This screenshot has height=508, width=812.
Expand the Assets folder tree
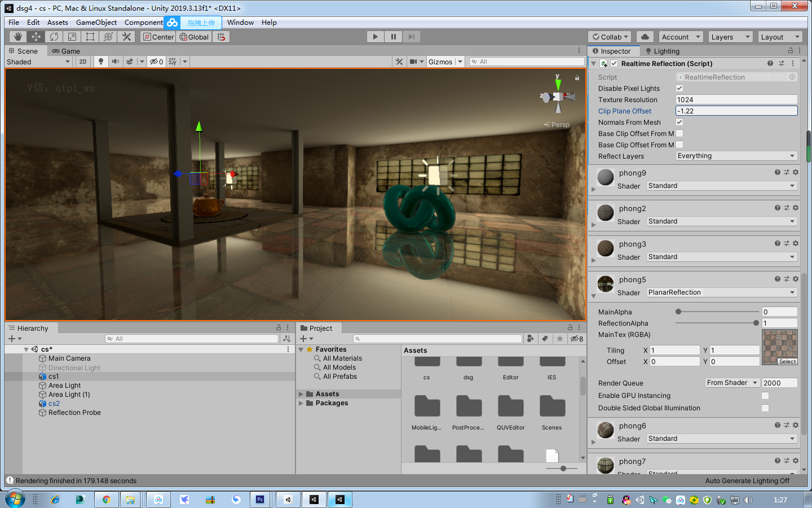coord(301,394)
